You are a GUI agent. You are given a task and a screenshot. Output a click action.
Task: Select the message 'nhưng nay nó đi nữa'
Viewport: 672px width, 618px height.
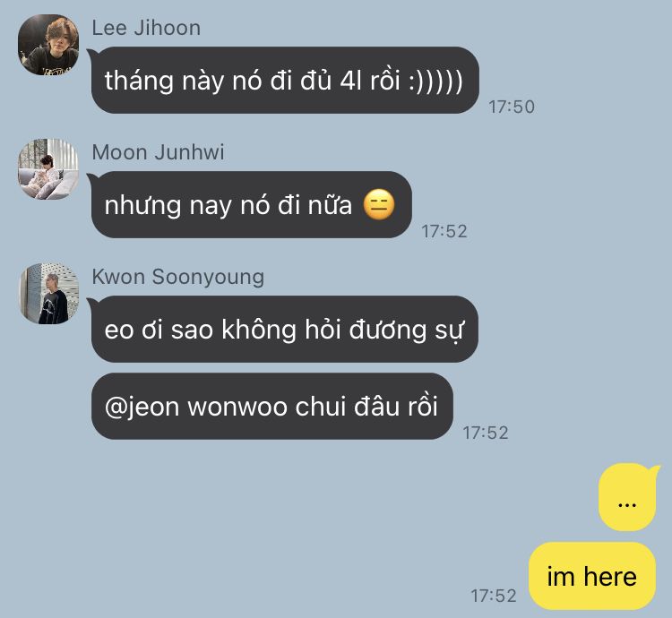click(x=252, y=205)
